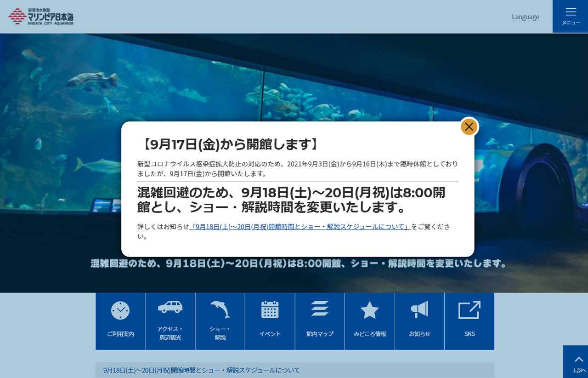The height and width of the screenshot is (378, 588).
Task: Close the reopening notice popup
Action: coord(469,126)
